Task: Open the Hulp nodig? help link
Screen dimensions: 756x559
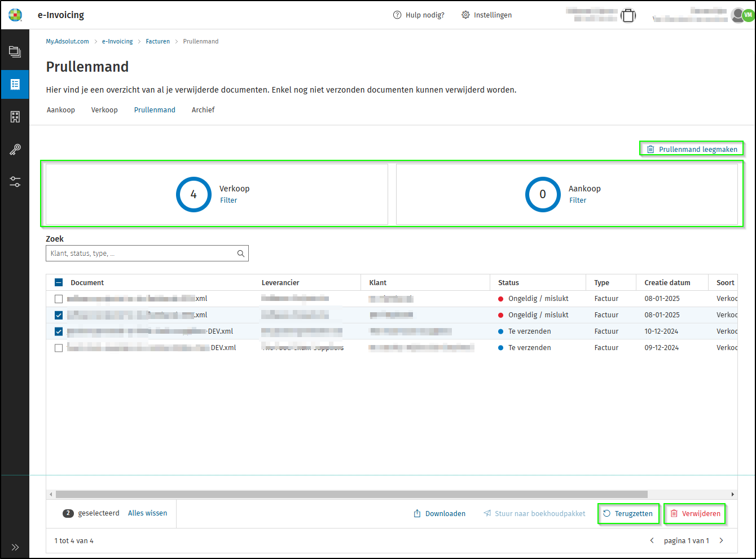Action: tap(419, 15)
